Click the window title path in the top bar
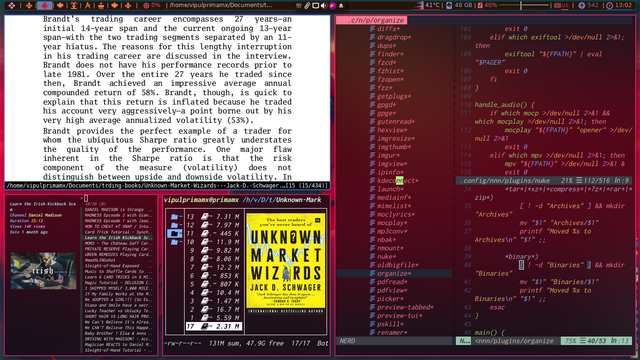The width and height of the screenshot is (640, 360). [x=220, y=5]
